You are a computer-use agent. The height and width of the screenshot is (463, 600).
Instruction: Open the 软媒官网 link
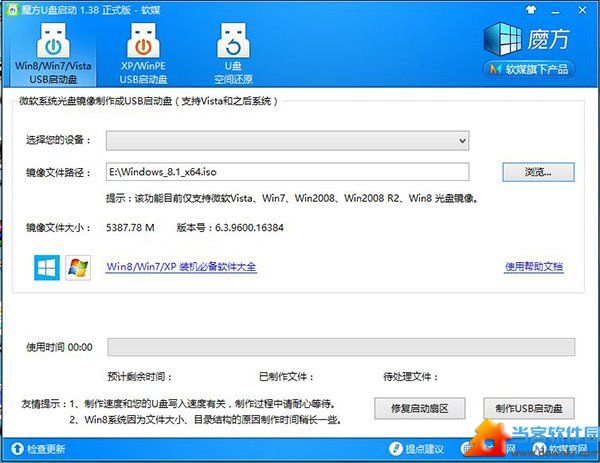pyautogui.click(x=568, y=449)
